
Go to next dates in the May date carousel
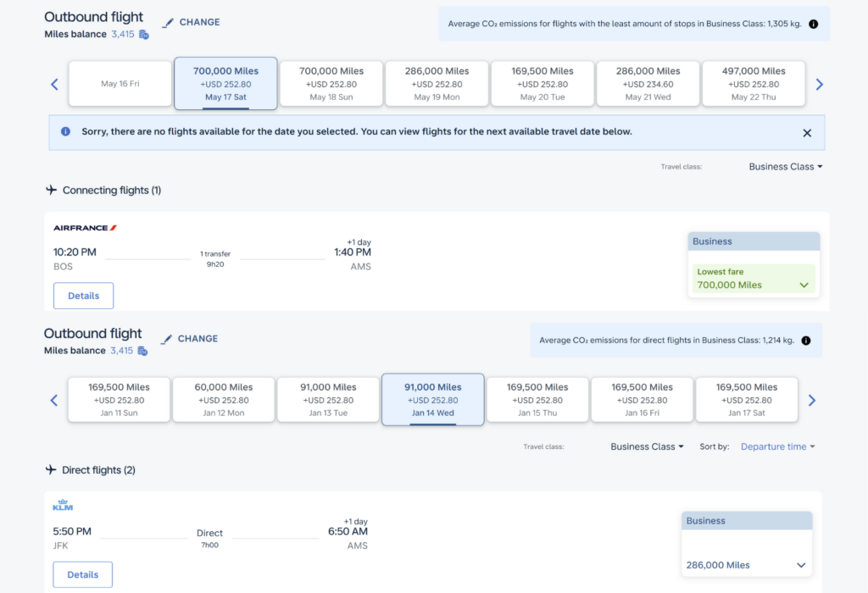coord(820,84)
